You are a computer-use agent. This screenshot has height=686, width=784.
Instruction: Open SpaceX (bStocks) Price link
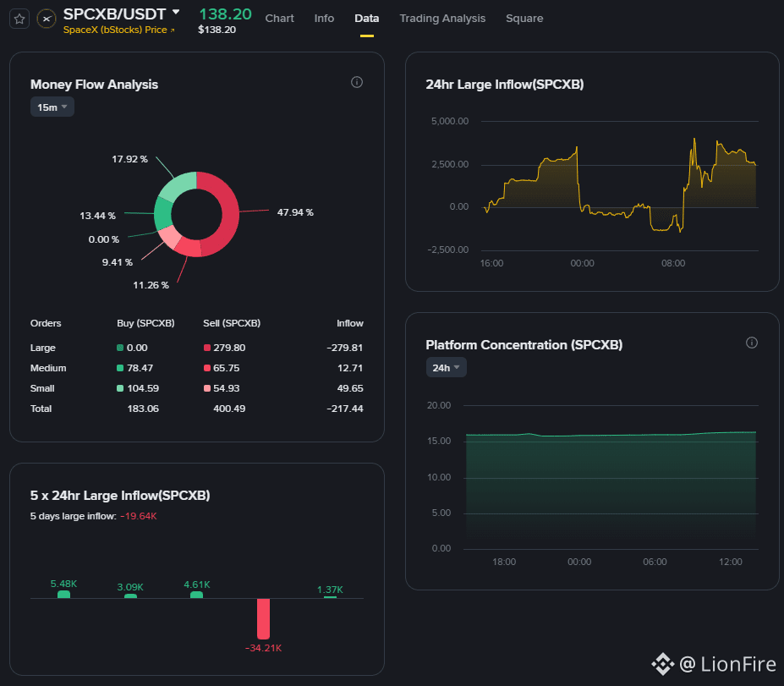click(x=115, y=30)
